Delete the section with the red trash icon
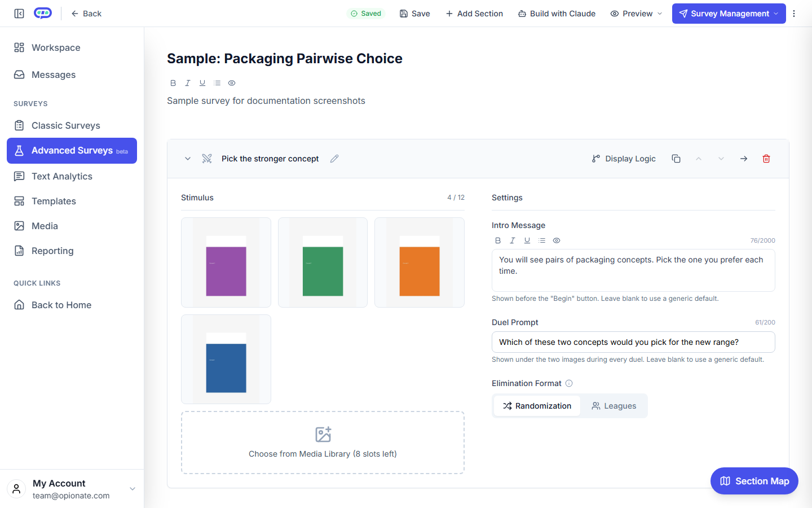Viewport: 812px width, 508px height. [766, 159]
